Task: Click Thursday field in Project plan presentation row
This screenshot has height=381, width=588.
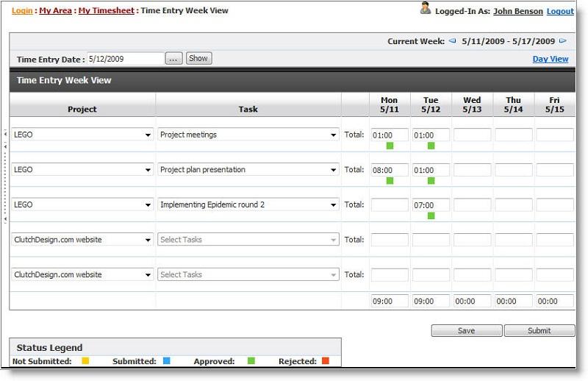Action: click(x=514, y=170)
